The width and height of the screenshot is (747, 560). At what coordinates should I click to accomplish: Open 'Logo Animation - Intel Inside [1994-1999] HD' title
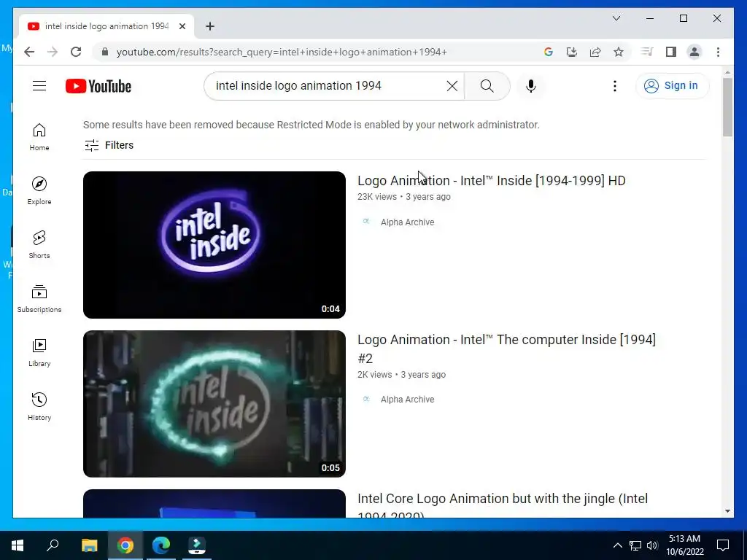pyautogui.click(x=491, y=181)
